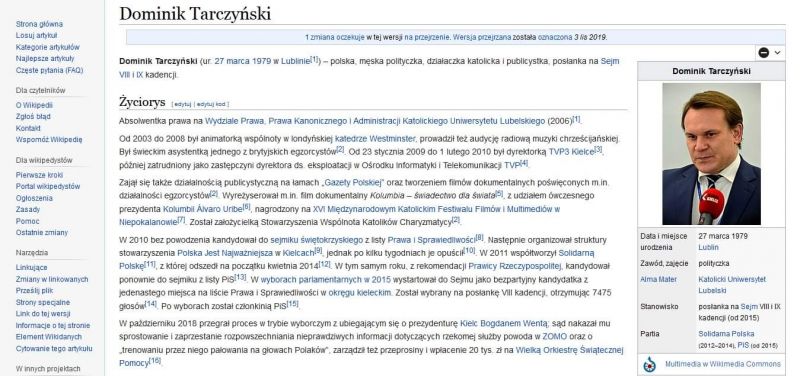Open the Gazety Polskiej link

(353, 183)
